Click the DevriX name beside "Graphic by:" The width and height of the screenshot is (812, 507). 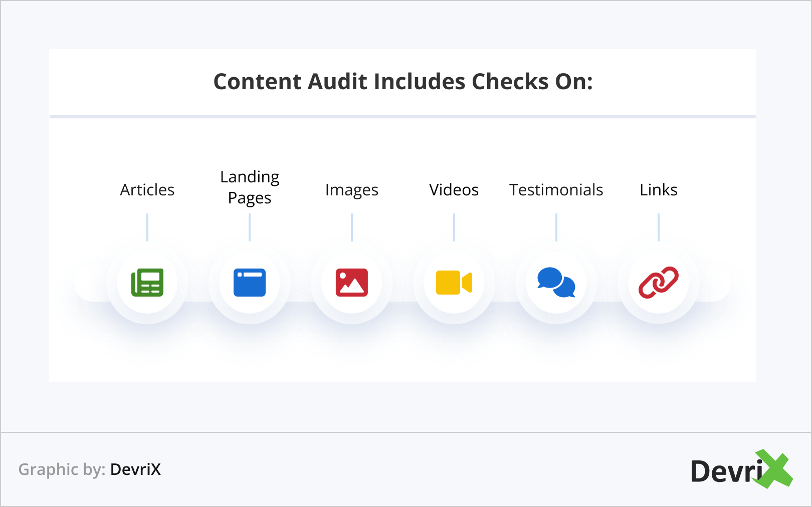click(135, 469)
